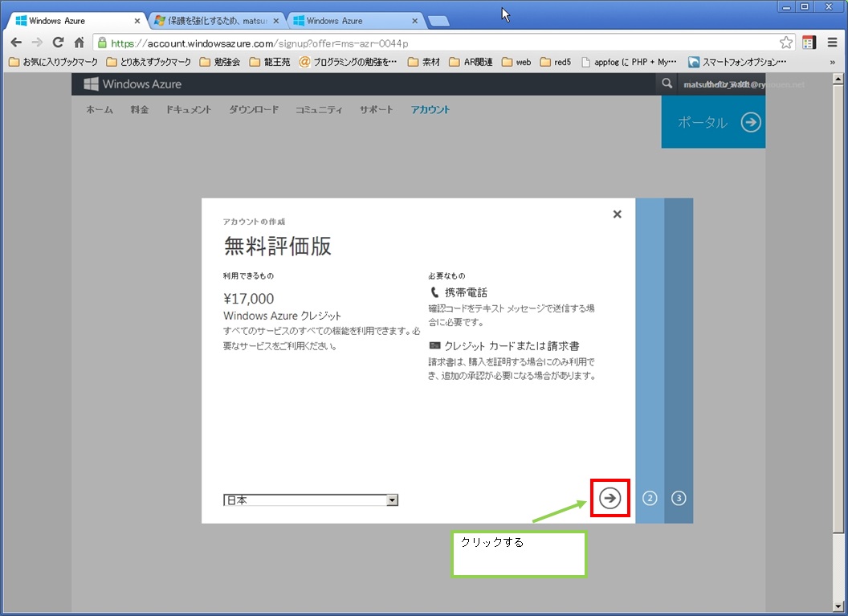Jump to step 2 circle
848x616 pixels.
[650, 498]
